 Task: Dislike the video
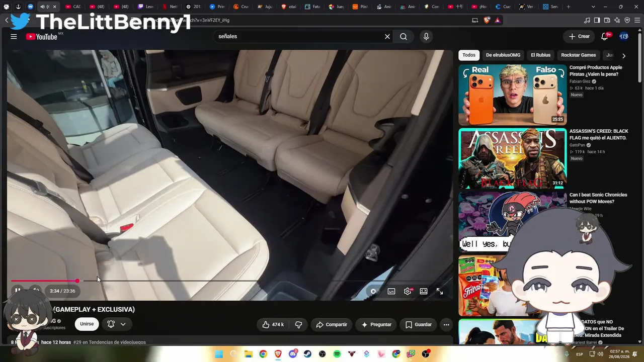pos(298,325)
